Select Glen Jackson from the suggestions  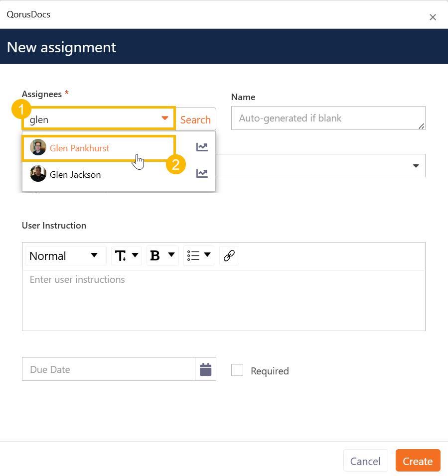(x=75, y=175)
